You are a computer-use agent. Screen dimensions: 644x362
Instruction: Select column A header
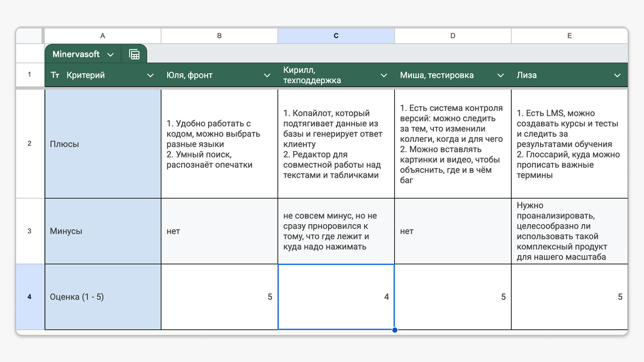pyautogui.click(x=103, y=36)
